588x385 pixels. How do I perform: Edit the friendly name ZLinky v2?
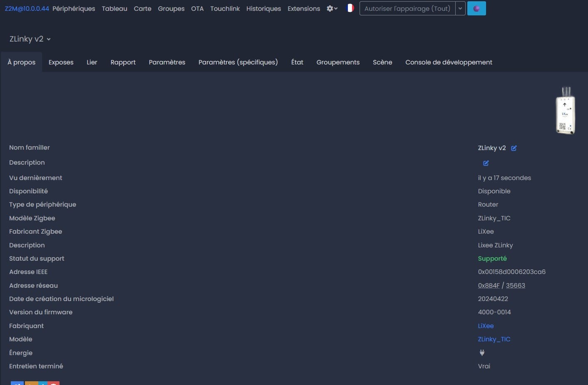tap(514, 148)
